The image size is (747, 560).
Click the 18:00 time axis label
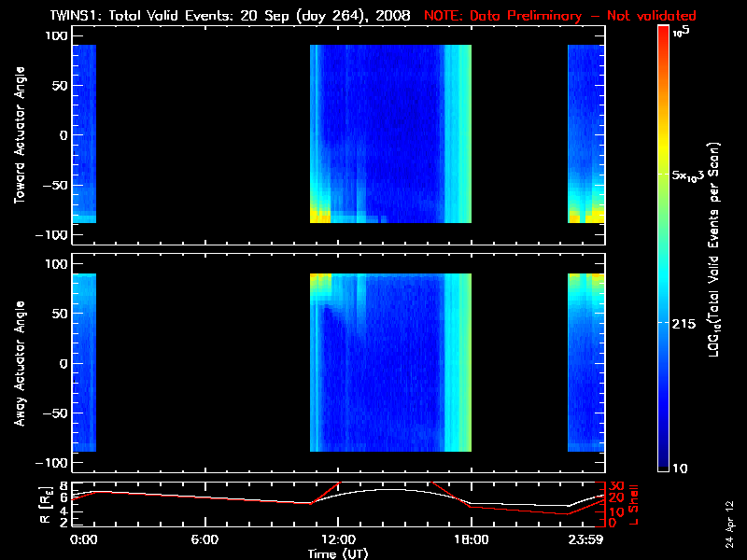471,539
